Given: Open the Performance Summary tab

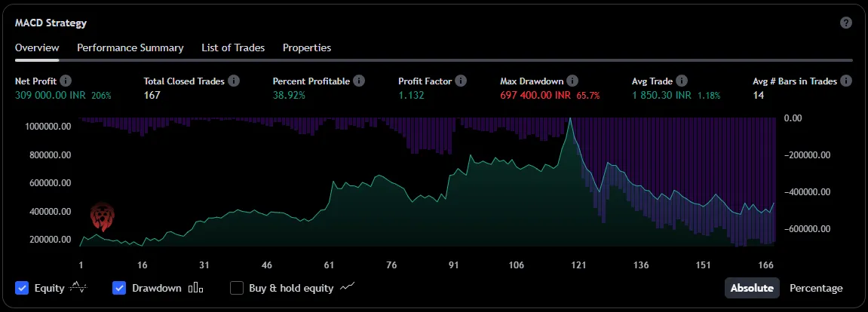Looking at the screenshot, I should 130,47.
